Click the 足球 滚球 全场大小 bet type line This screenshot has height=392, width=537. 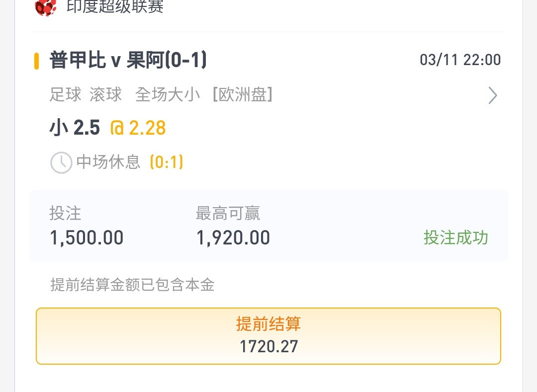pyautogui.click(x=125, y=94)
